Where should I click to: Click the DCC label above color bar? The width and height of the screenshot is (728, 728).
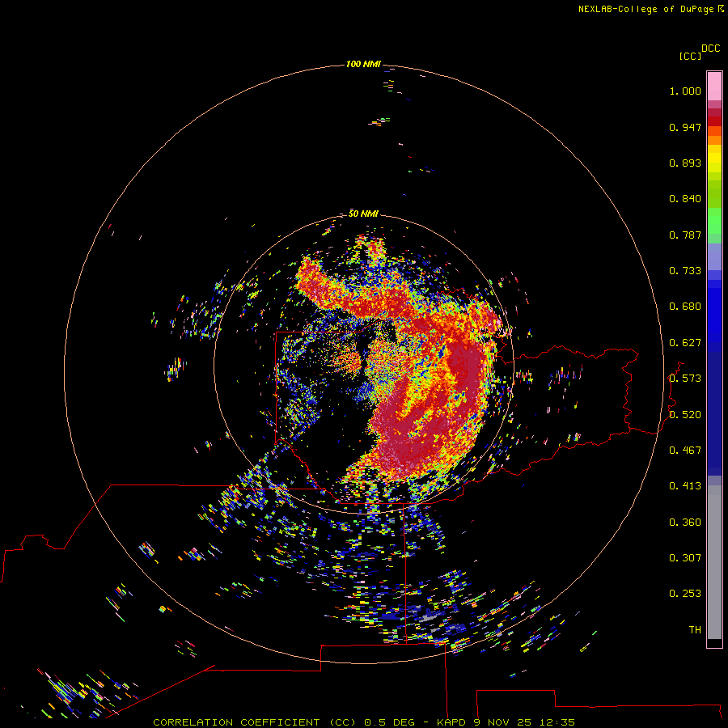click(710, 49)
